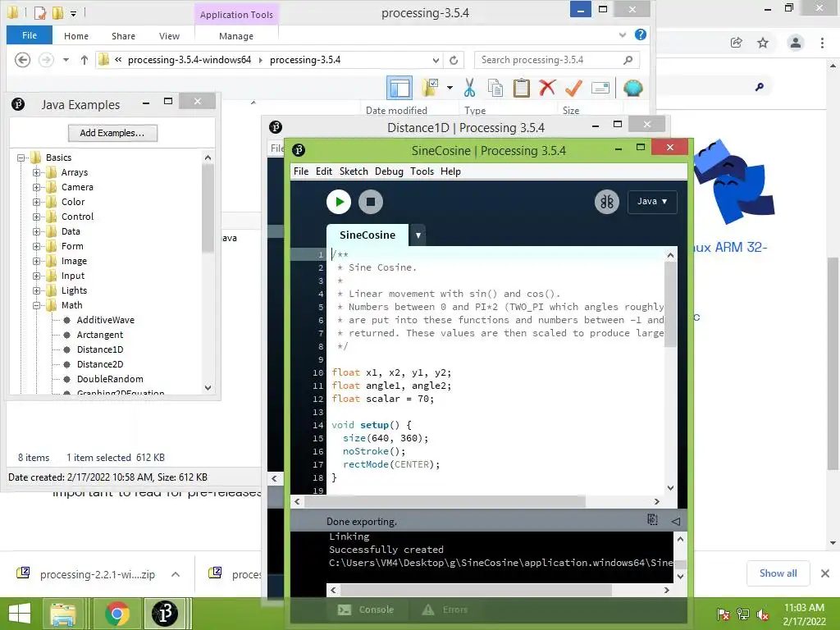
Task: Switch to the Errors tab
Action: tap(445, 609)
